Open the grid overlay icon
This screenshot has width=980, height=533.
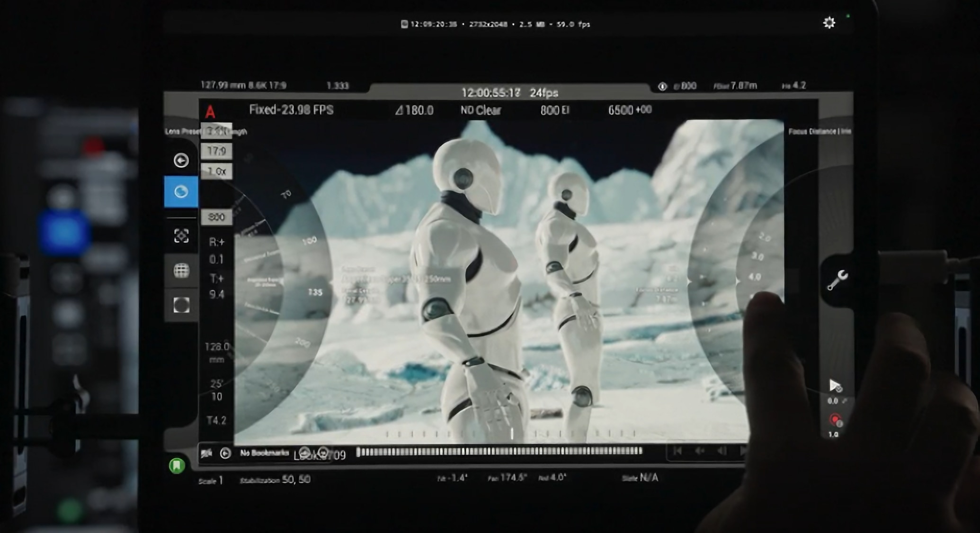pos(181,271)
